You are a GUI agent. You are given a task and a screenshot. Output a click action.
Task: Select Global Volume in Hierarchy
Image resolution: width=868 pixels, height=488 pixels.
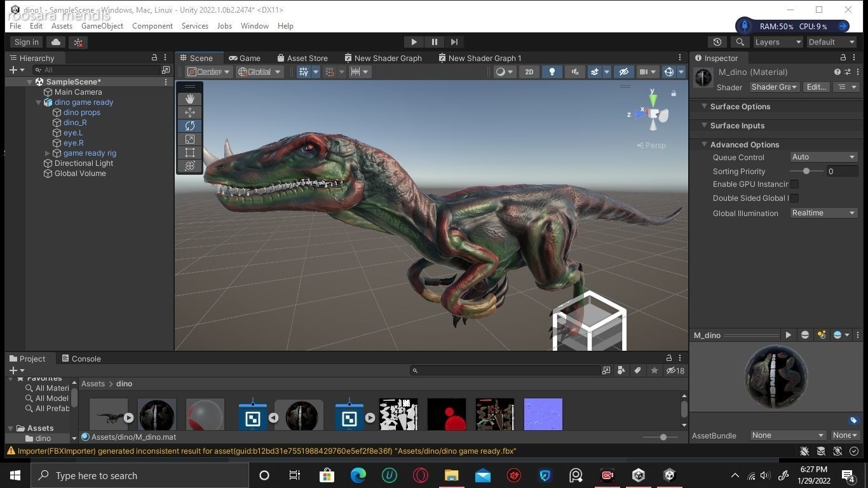(x=80, y=173)
